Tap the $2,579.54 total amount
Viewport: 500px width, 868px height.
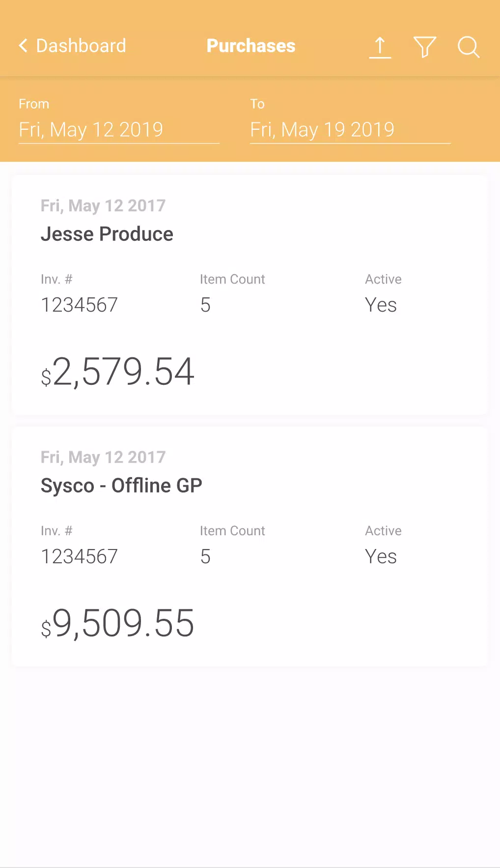[x=118, y=372]
